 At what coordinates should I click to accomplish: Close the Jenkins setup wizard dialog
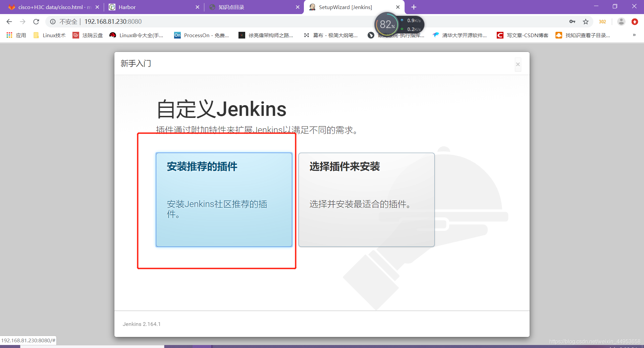tap(518, 64)
